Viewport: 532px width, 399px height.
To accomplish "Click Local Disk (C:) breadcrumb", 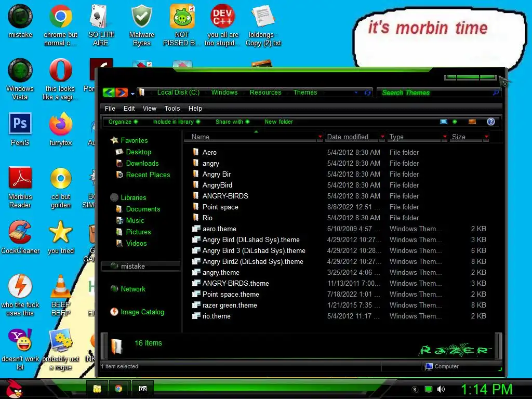I will click(178, 92).
